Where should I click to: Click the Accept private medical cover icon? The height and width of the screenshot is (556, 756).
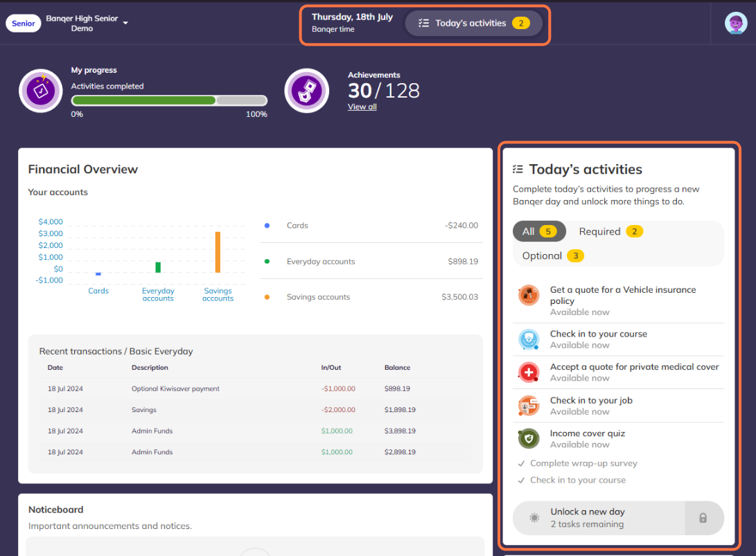click(529, 373)
